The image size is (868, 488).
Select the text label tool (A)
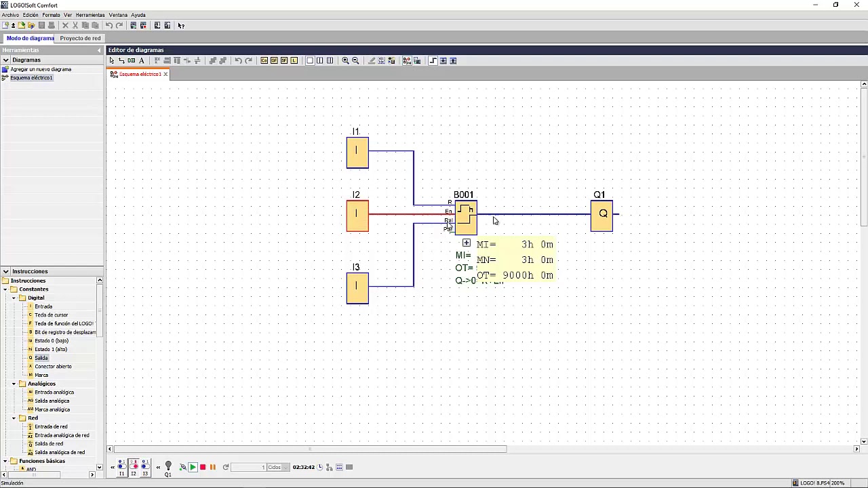141,60
